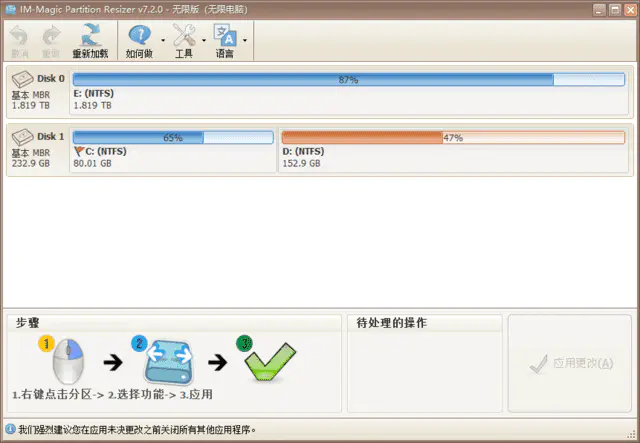Click the resize step 2 icon

pyautogui.click(x=166, y=359)
